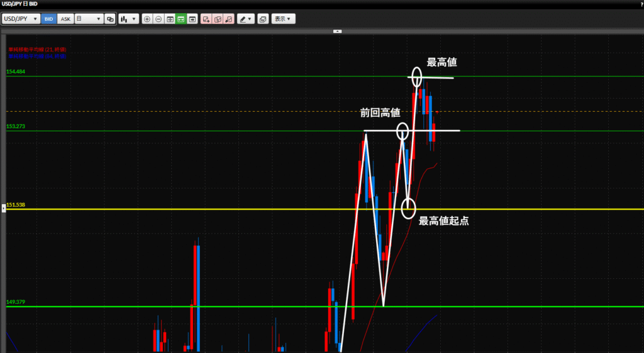
Task: Open the 表示 display menu
Action: point(284,19)
